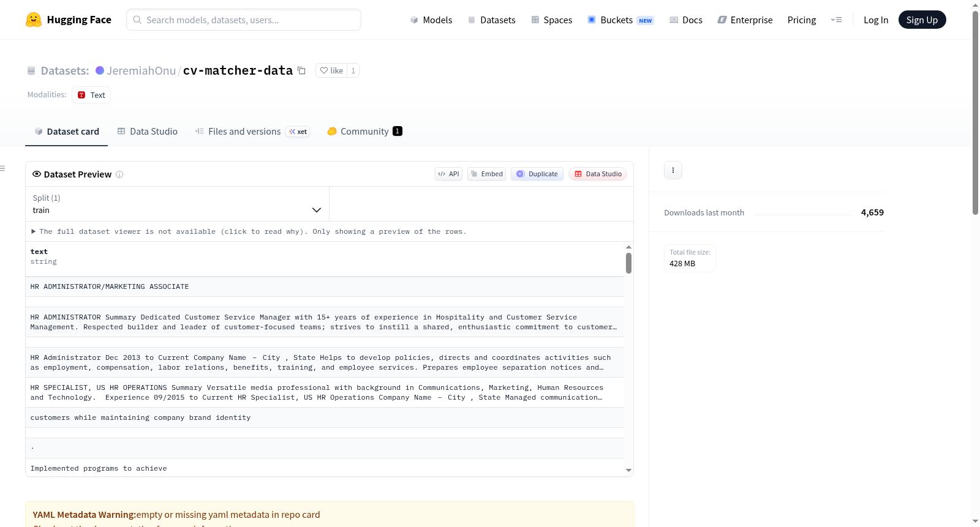Click the downloads count 4,659
This screenshot has height=527, width=980.
click(x=872, y=212)
